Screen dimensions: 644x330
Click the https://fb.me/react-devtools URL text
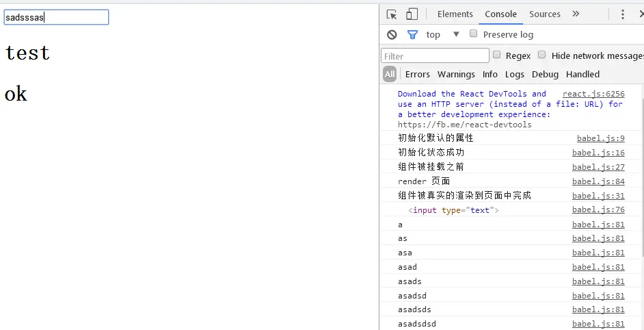(464, 125)
